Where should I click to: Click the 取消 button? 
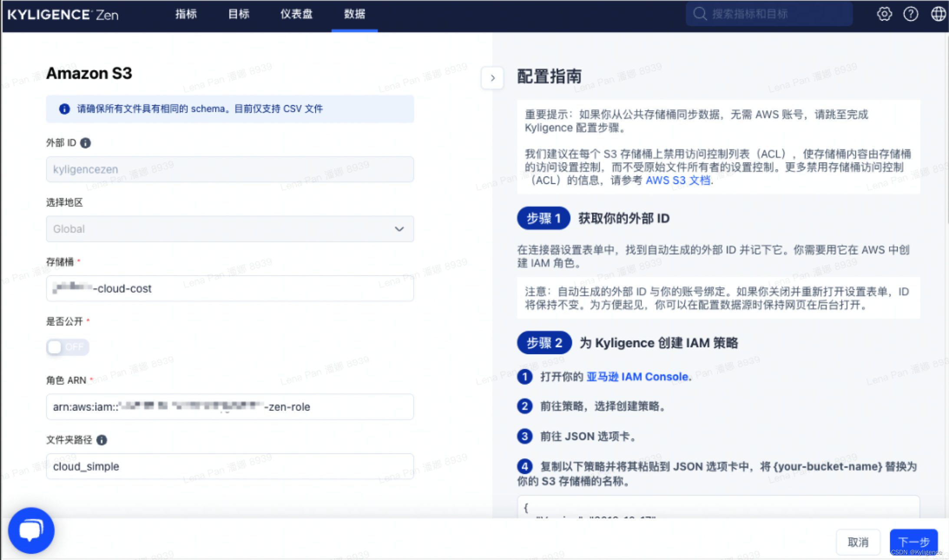tap(858, 542)
